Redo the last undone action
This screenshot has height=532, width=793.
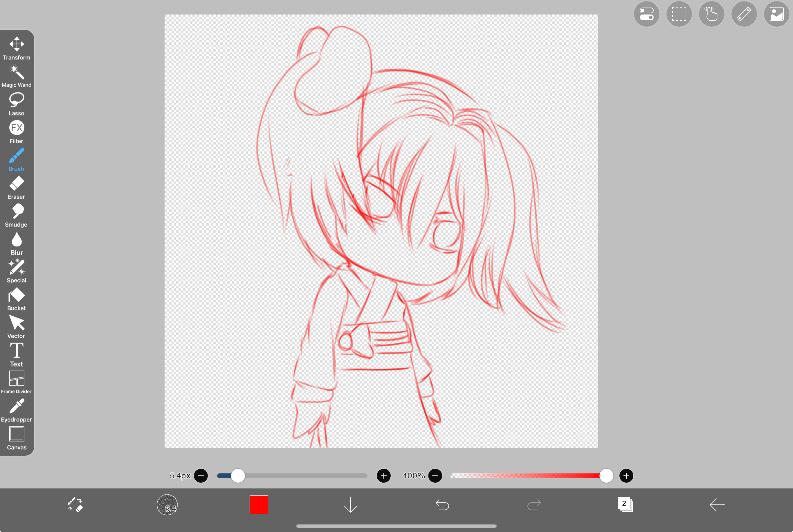coord(534,504)
